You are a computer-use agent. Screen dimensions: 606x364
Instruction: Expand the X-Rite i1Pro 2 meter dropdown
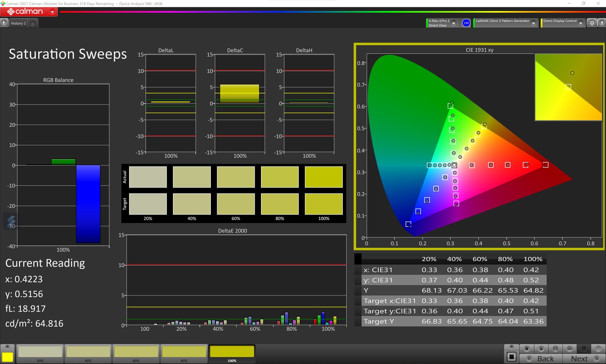point(454,23)
